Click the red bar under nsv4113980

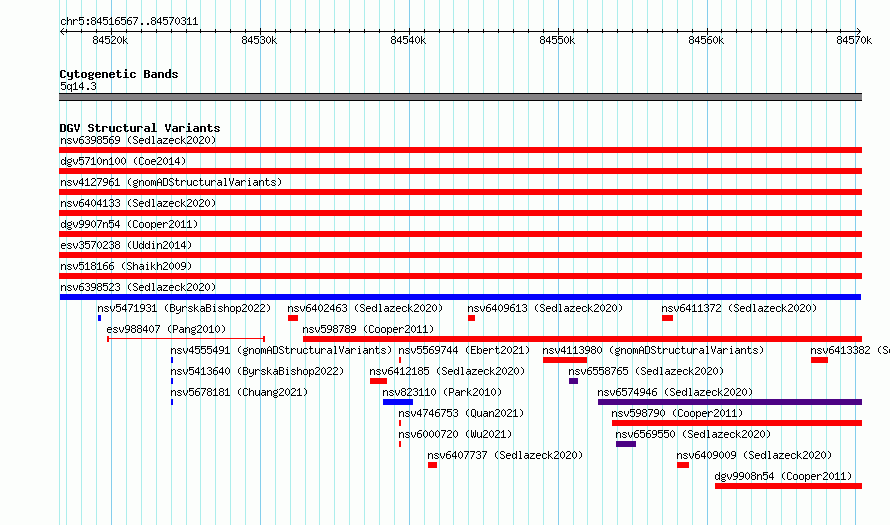click(565, 360)
